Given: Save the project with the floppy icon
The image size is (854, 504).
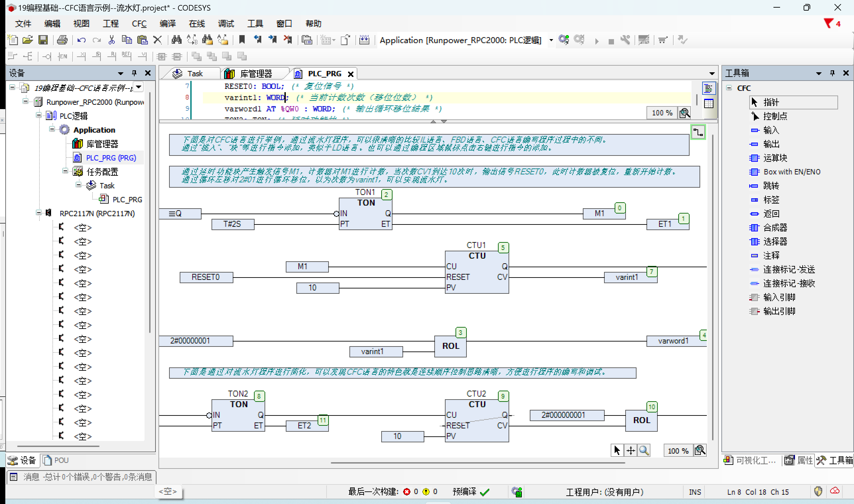Looking at the screenshot, I should pyautogui.click(x=43, y=40).
